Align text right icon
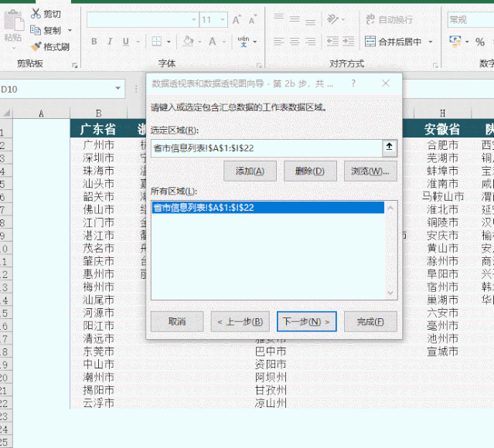The width and height of the screenshot is (494, 448). coord(310,41)
